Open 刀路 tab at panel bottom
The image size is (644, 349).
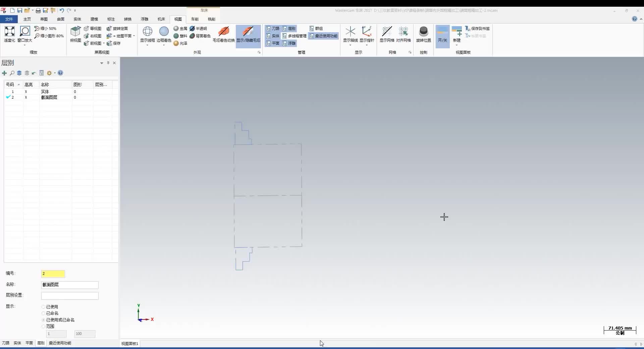pos(6,343)
